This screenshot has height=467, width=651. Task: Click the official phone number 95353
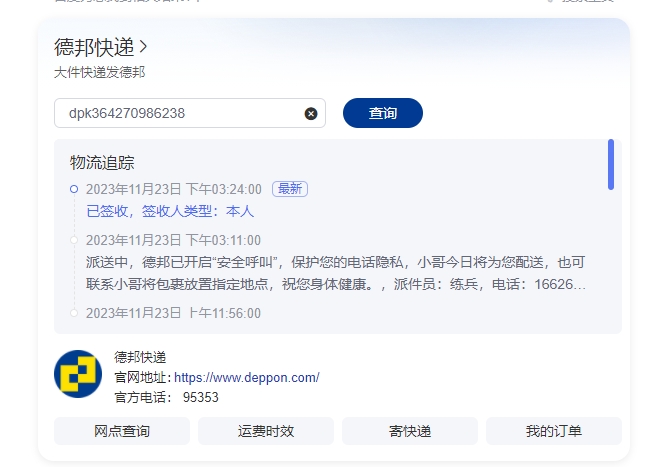pos(201,397)
